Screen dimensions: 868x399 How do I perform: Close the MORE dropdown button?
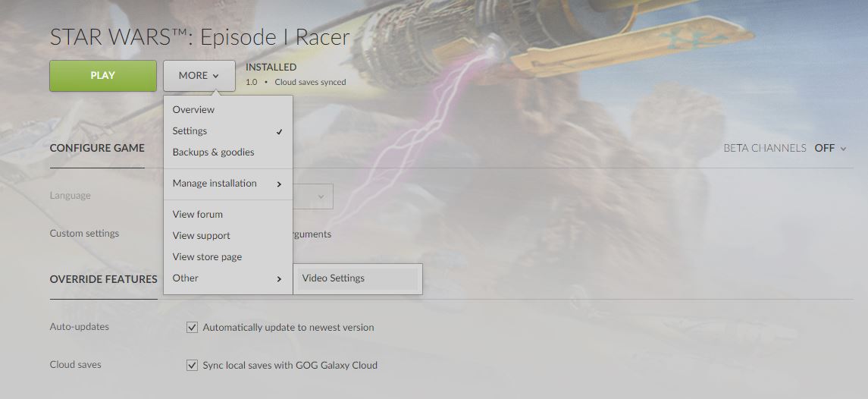coord(199,75)
